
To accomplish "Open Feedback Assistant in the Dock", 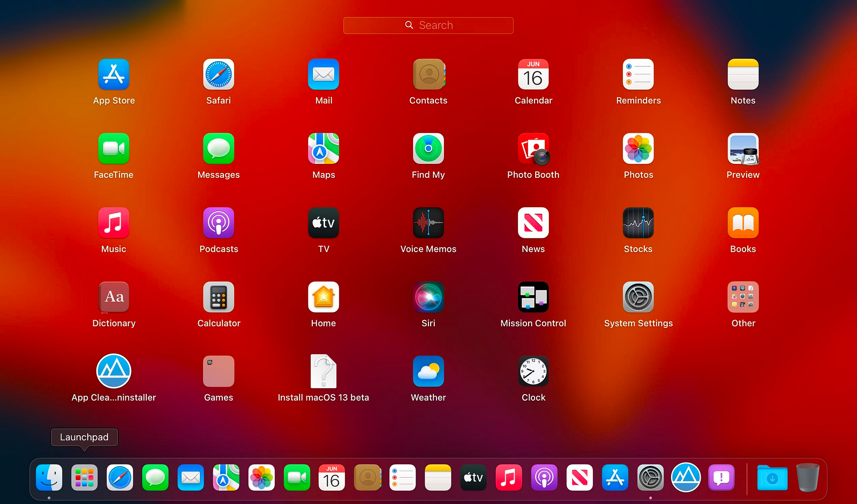I will point(721,478).
